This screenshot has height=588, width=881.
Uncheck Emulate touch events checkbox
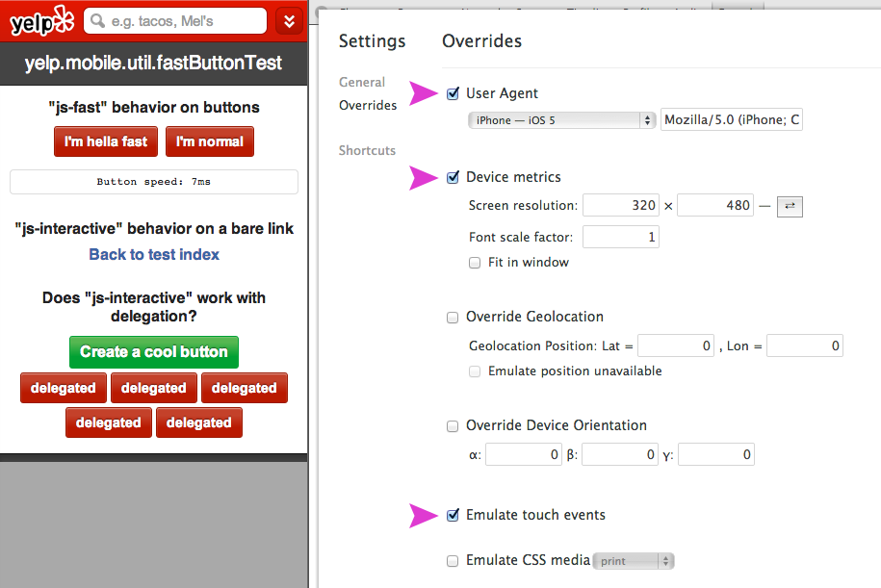453,515
